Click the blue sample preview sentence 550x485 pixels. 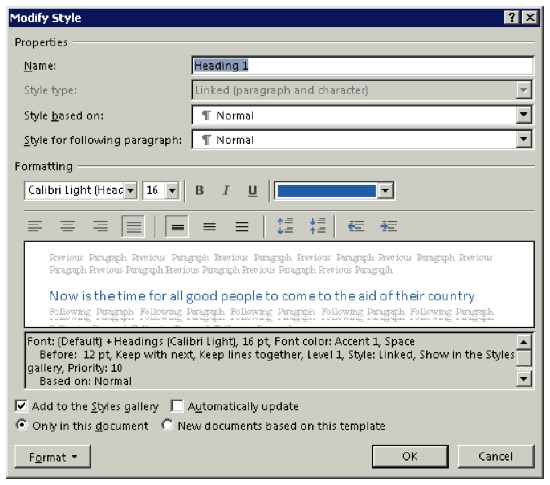coord(263,296)
